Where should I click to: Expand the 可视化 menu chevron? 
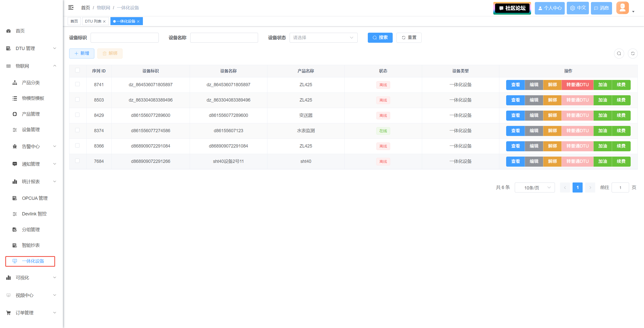point(55,277)
